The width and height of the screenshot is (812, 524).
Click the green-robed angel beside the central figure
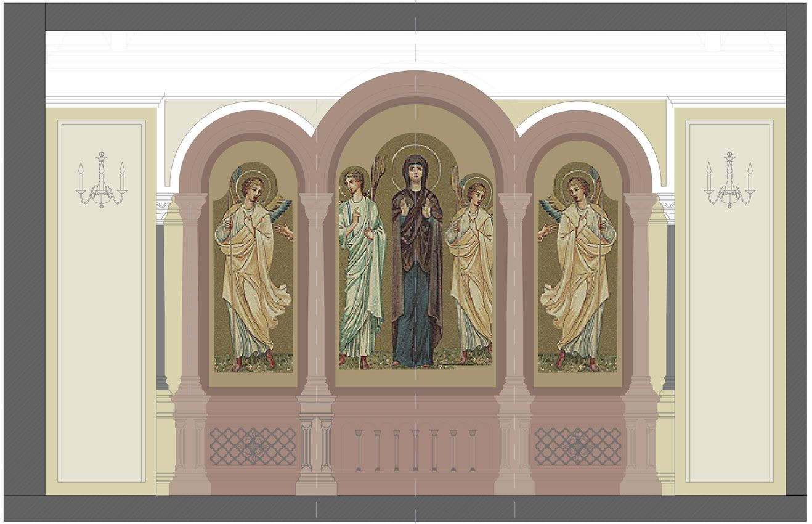point(362,268)
